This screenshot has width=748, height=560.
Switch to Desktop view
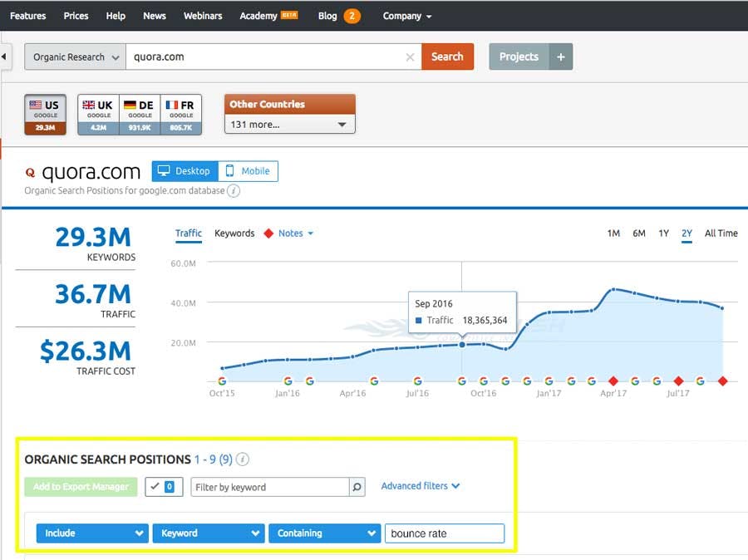tap(185, 171)
